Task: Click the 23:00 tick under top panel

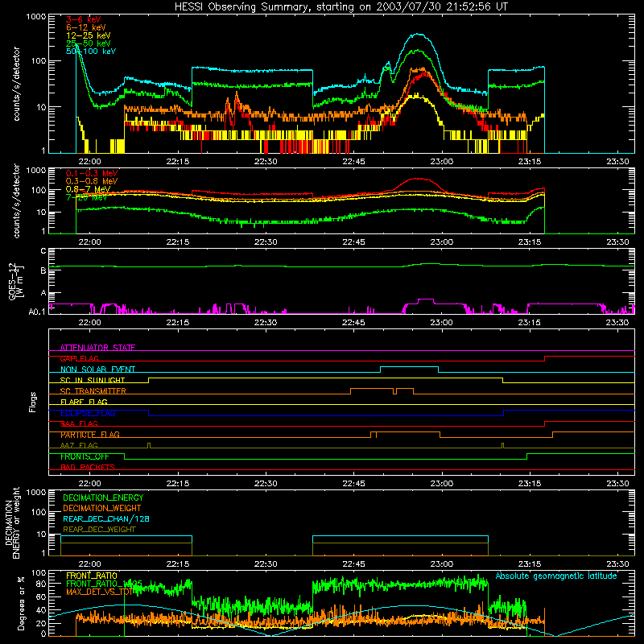Action: coord(441,162)
